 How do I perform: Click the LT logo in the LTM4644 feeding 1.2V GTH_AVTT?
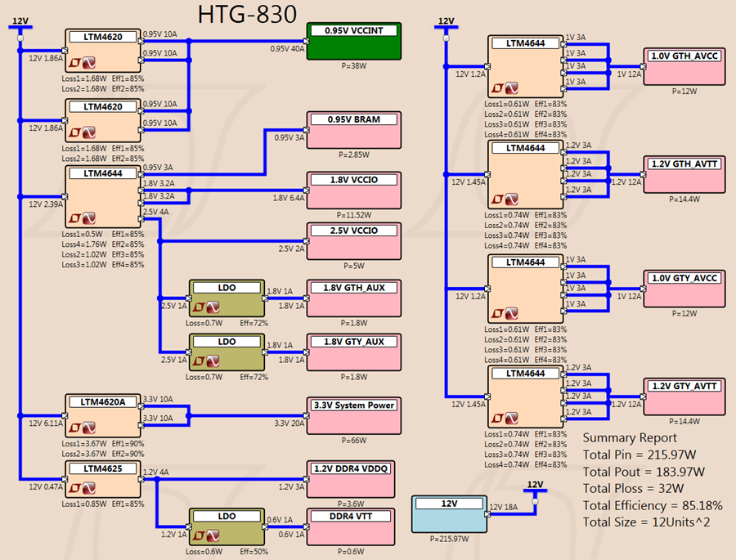[x=497, y=199]
